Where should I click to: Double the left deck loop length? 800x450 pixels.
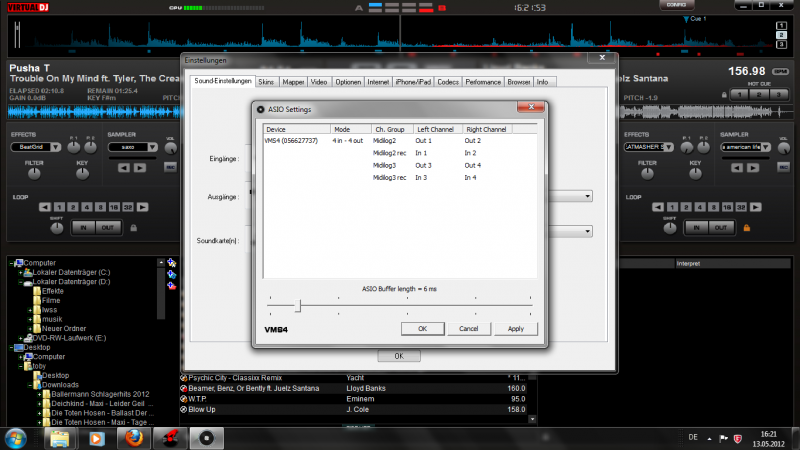[142, 207]
